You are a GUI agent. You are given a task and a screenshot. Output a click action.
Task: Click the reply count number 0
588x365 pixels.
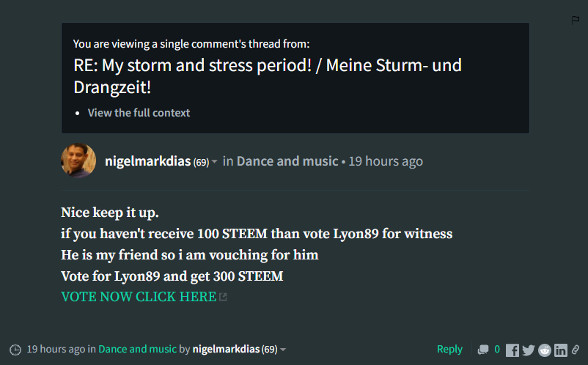(497, 350)
